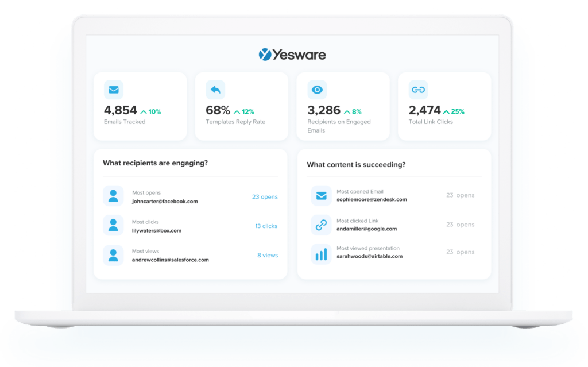Select the 2,474 link clicks value
This screenshot has height=367, width=588.
coord(424,110)
